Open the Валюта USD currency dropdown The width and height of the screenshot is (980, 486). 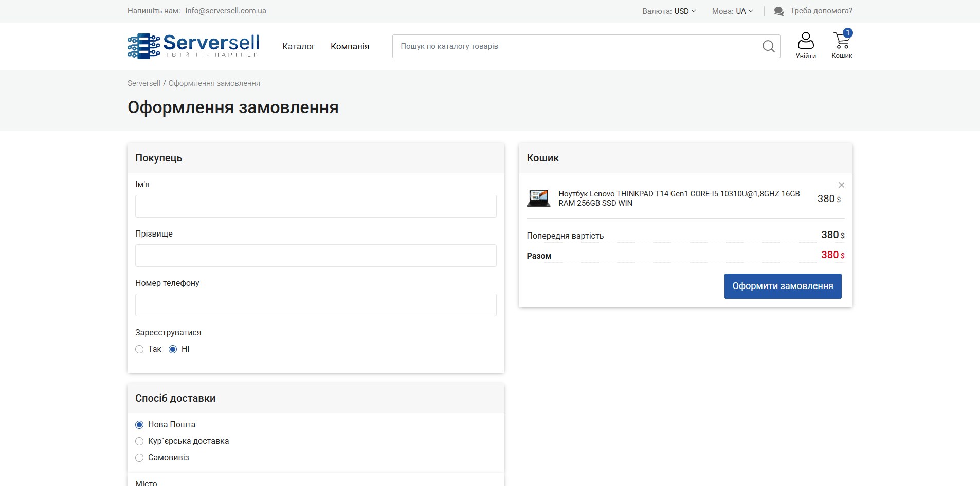(669, 11)
